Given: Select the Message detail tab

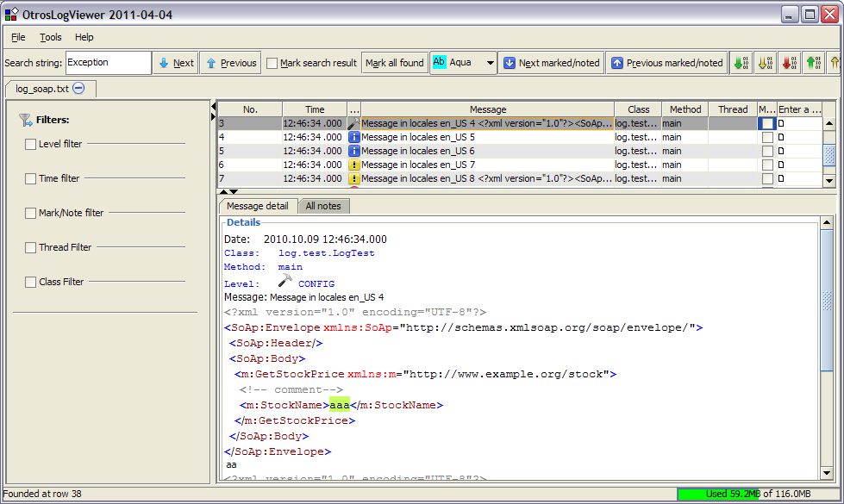Looking at the screenshot, I should tap(257, 206).
